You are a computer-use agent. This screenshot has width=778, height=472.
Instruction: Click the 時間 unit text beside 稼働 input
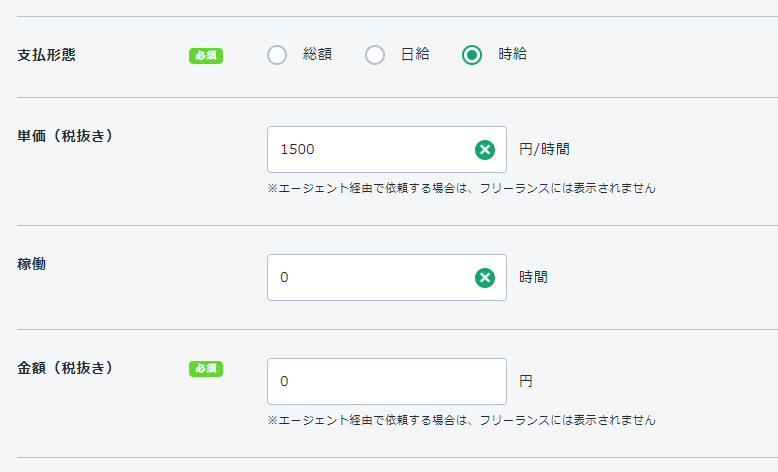pos(533,278)
